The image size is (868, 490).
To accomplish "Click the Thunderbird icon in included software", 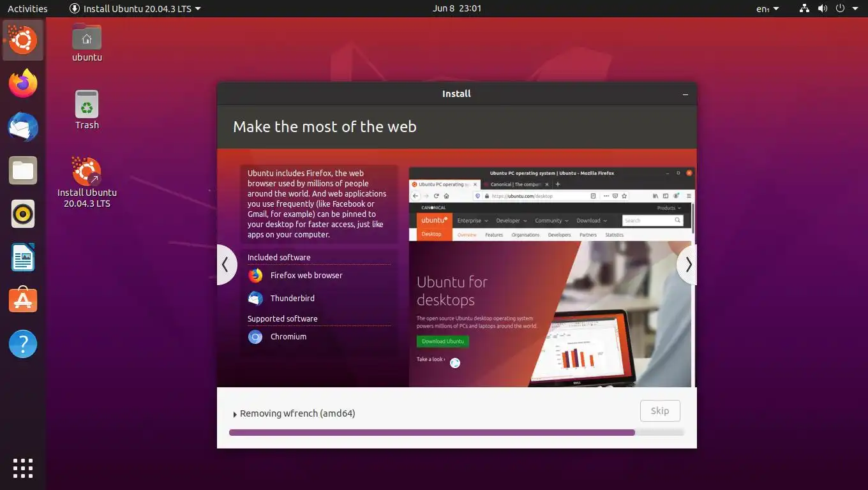I will (255, 298).
